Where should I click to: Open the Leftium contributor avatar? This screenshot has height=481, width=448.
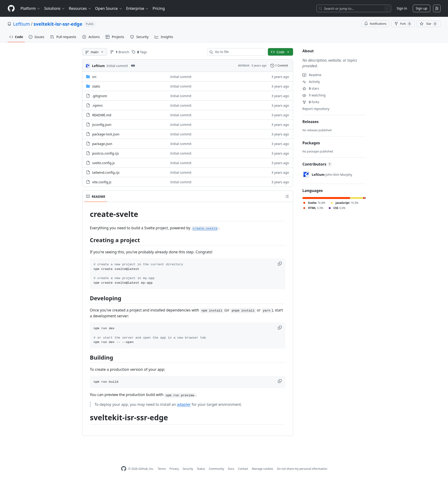coord(306,174)
